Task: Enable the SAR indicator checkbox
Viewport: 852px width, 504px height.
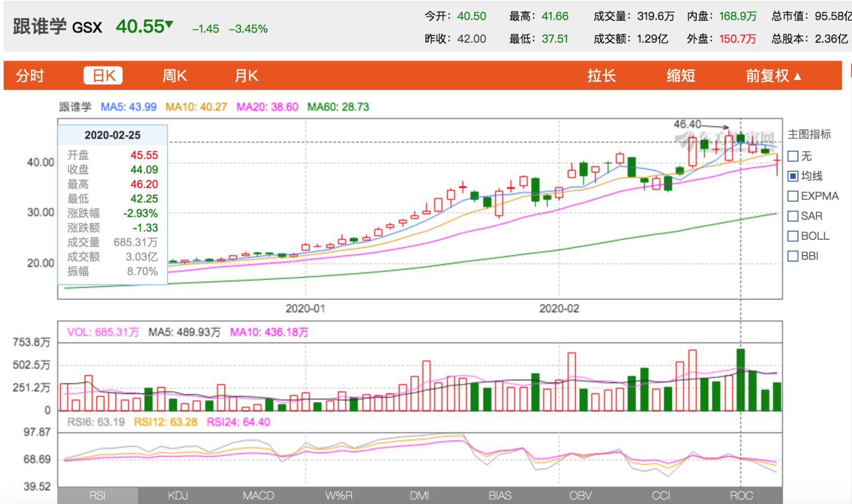Action: tap(793, 216)
